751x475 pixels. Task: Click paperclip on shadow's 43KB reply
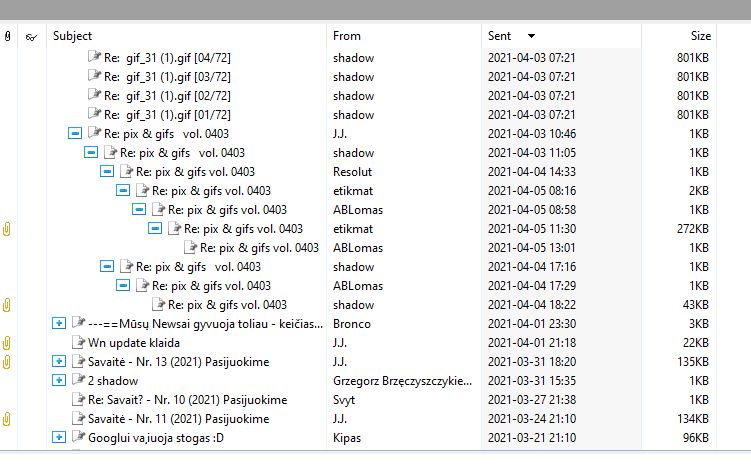(8, 305)
